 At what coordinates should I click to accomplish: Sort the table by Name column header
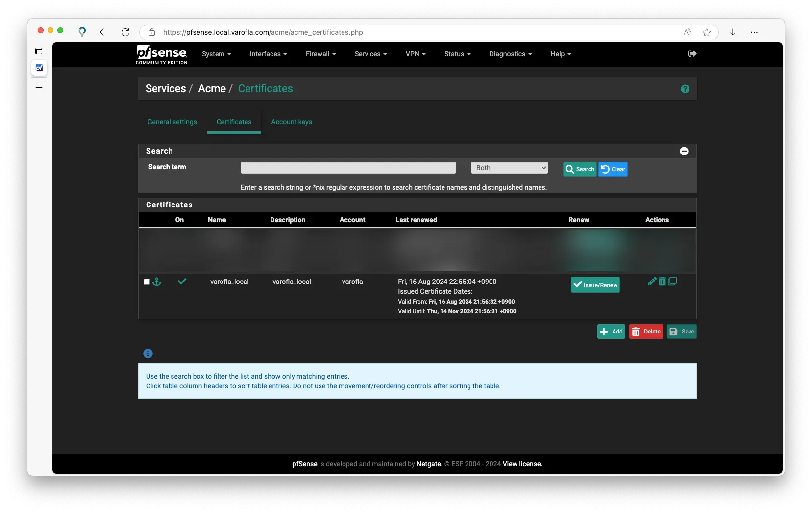coord(217,220)
